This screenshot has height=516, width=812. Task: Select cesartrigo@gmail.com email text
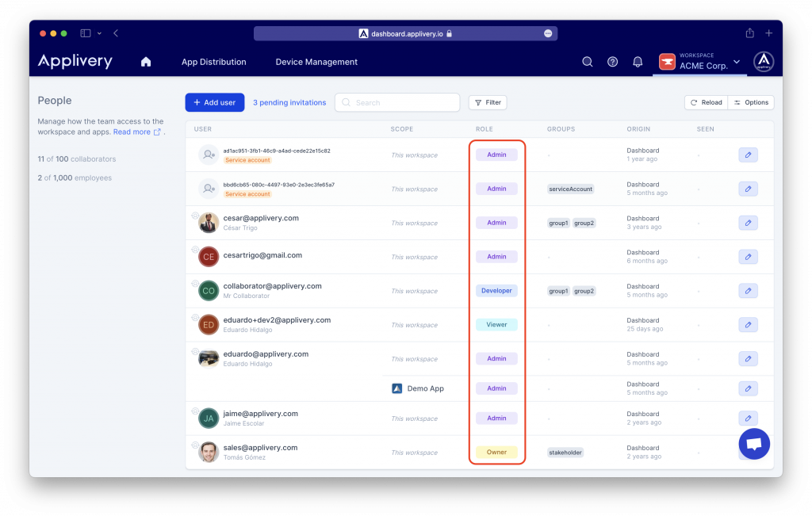(x=262, y=255)
